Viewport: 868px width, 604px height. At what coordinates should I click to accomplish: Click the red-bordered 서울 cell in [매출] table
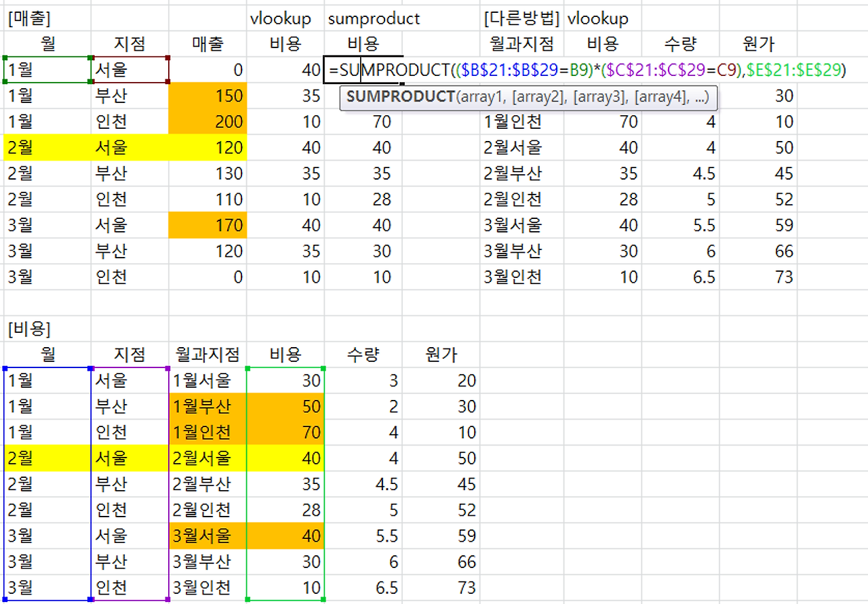tap(130, 70)
